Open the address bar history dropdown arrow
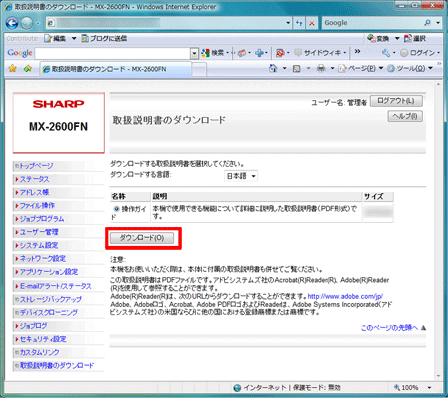 point(288,23)
